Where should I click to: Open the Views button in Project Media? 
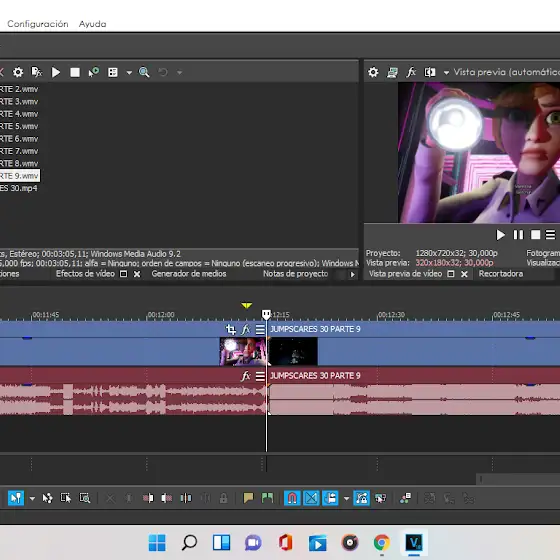[x=113, y=72]
